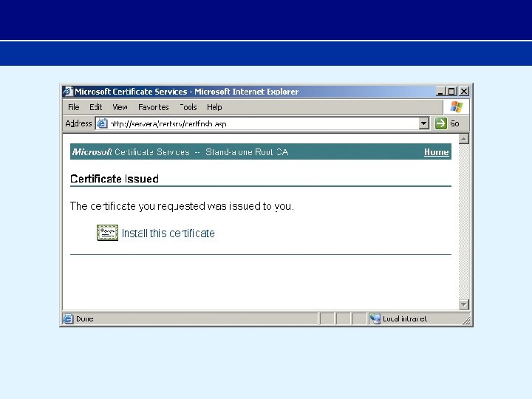Click the scrollbar up arrow

(464, 139)
